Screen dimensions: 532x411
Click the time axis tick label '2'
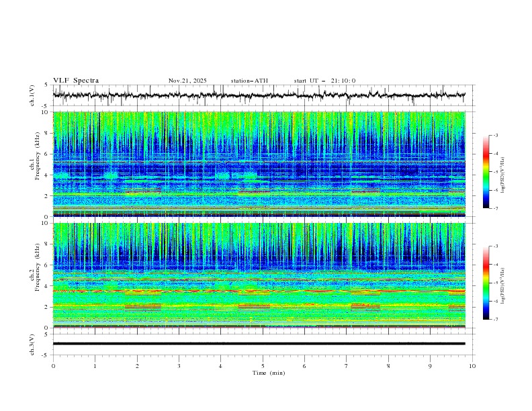pyautogui.click(x=137, y=366)
